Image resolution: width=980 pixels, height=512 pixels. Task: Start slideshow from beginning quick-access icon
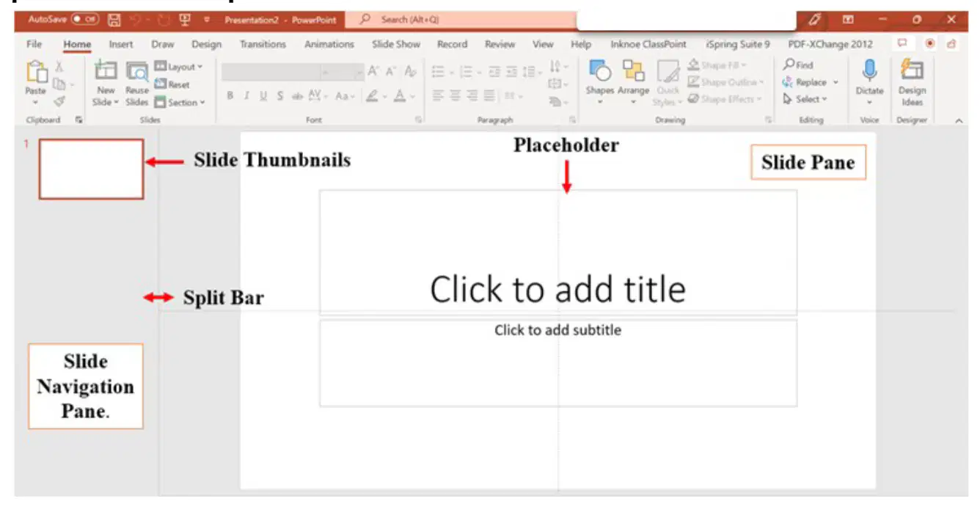[x=186, y=20]
